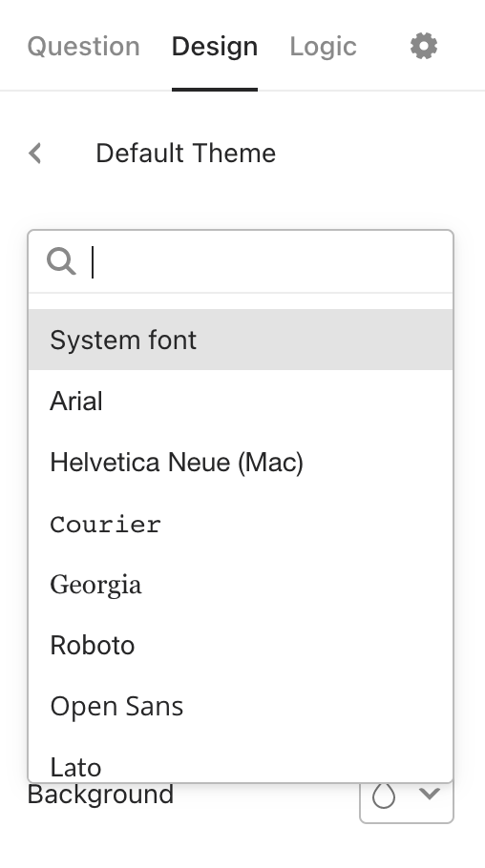
Task: Click the Default Theme heading
Action: point(185,154)
